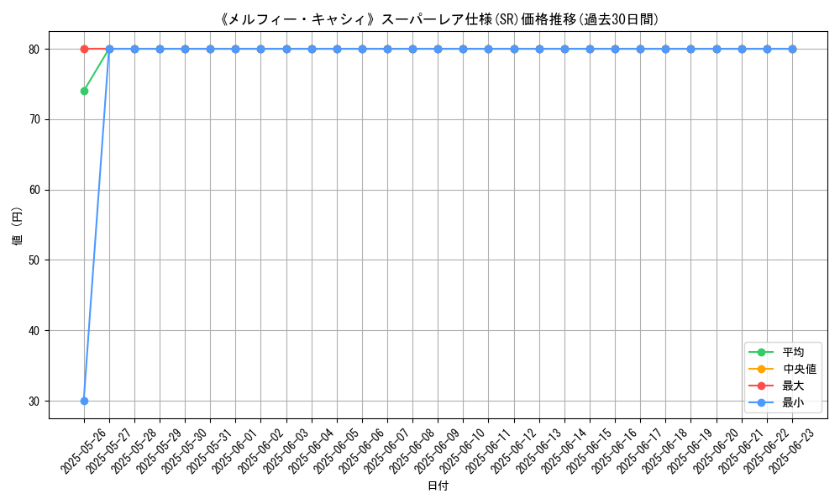Click the y-axis tick label 50
840x504 pixels.
[34, 260]
